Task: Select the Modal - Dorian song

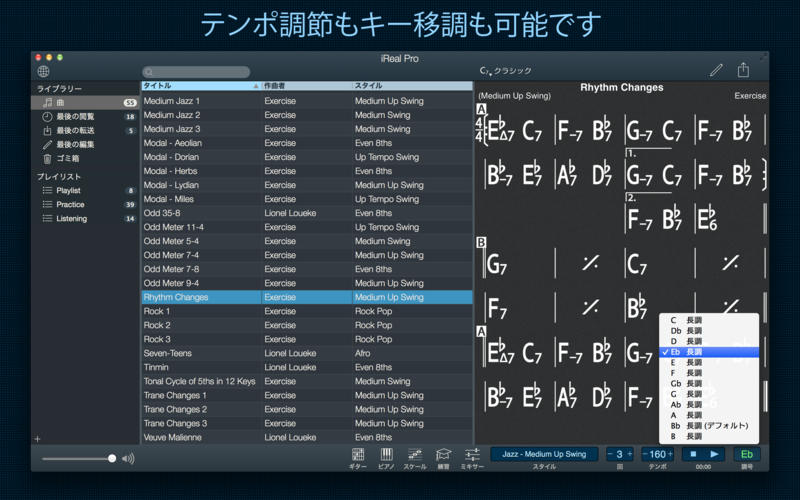Action: click(307, 157)
